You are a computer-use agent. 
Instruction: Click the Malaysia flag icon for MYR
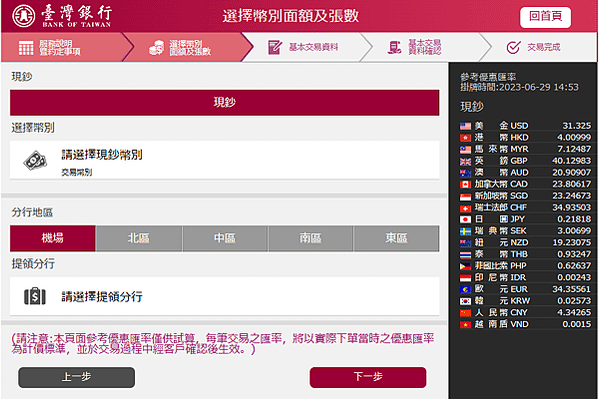coord(465,149)
